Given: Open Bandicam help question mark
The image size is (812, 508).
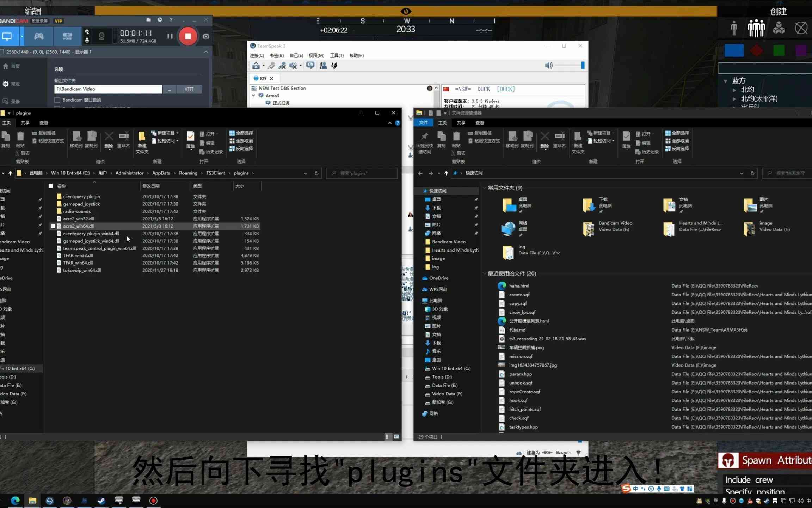Looking at the screenshot, I should point(171,20).
